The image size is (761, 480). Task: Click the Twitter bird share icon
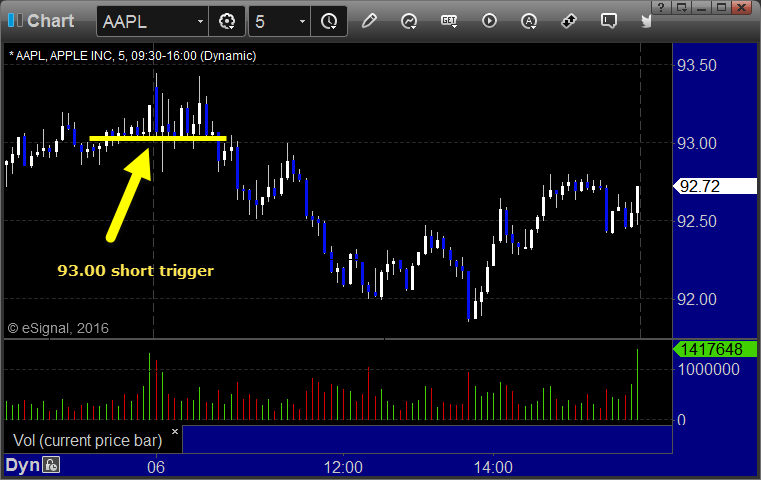pos(646,21)
